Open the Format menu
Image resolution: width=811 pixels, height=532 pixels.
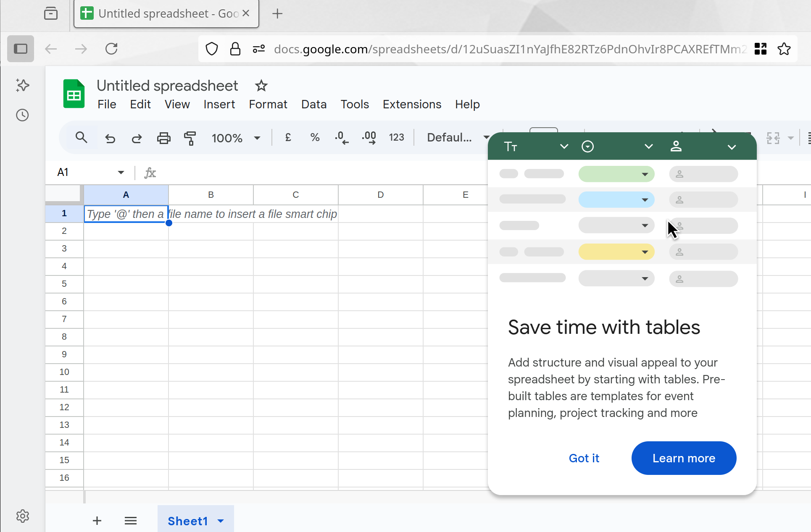268,104
